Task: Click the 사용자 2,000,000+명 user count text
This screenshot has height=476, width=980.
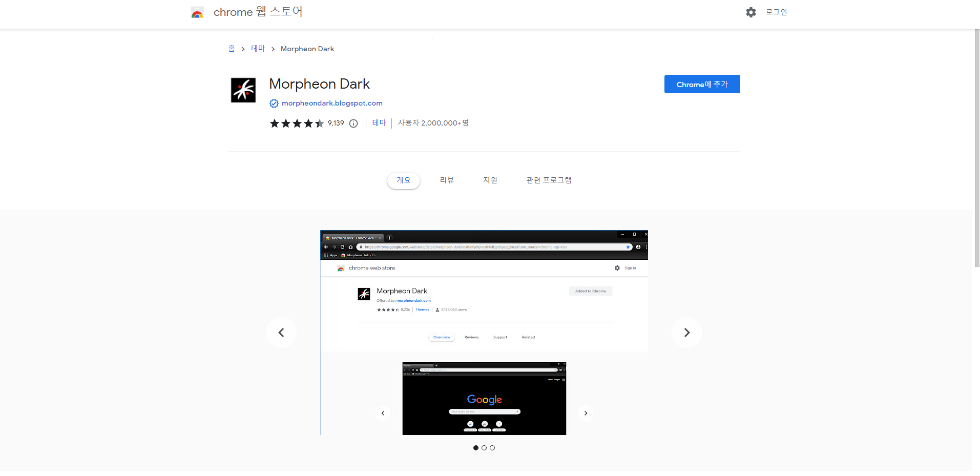Action: coord(433,123)
